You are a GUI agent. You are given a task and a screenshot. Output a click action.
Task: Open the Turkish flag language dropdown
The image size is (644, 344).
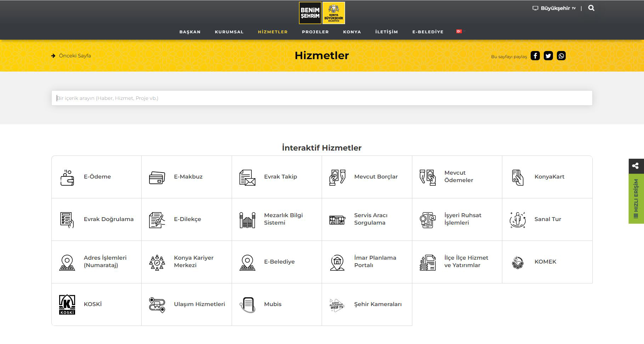[461, 32]
